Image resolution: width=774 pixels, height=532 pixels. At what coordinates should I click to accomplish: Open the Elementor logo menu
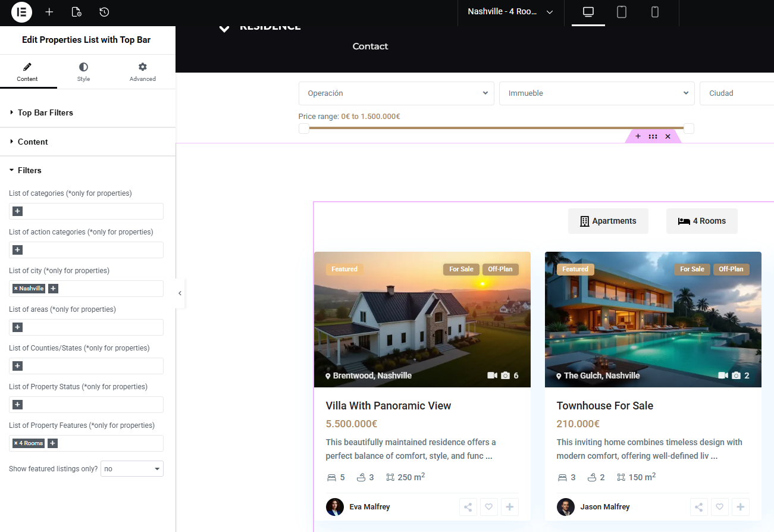pyautogui.click(x=21, y=12)
